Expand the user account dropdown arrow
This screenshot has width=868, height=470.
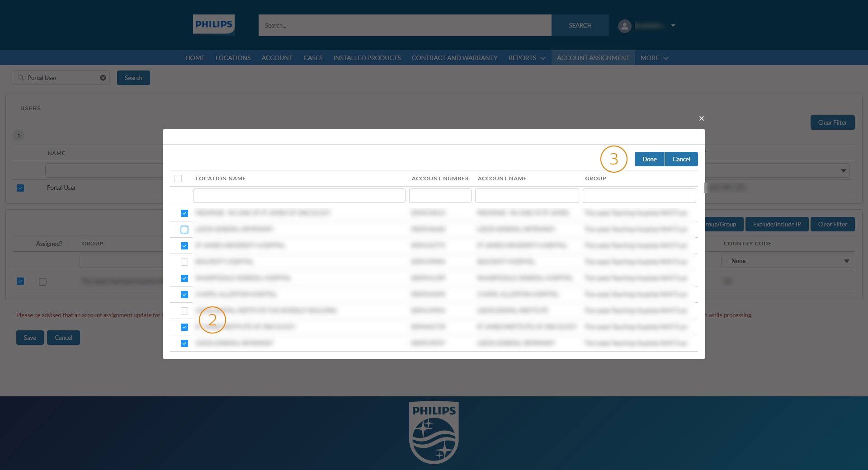point(673,26)
